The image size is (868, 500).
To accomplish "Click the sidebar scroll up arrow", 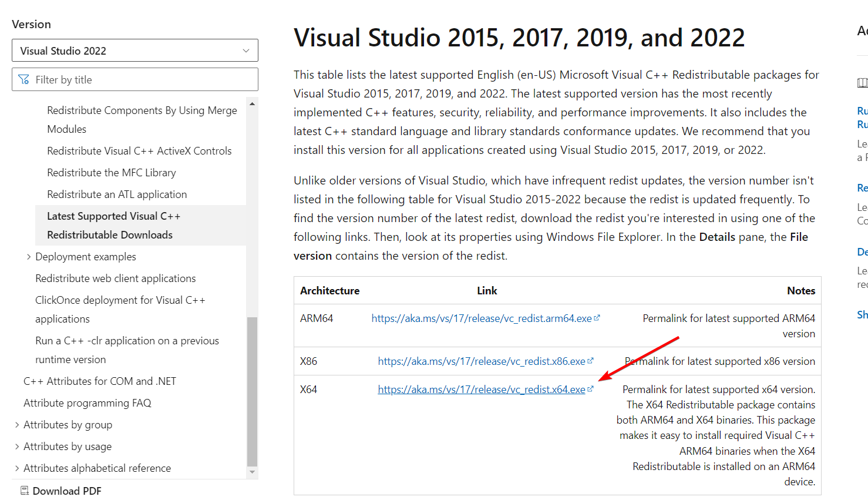I will pyautogui.click(x=253, y=103).
